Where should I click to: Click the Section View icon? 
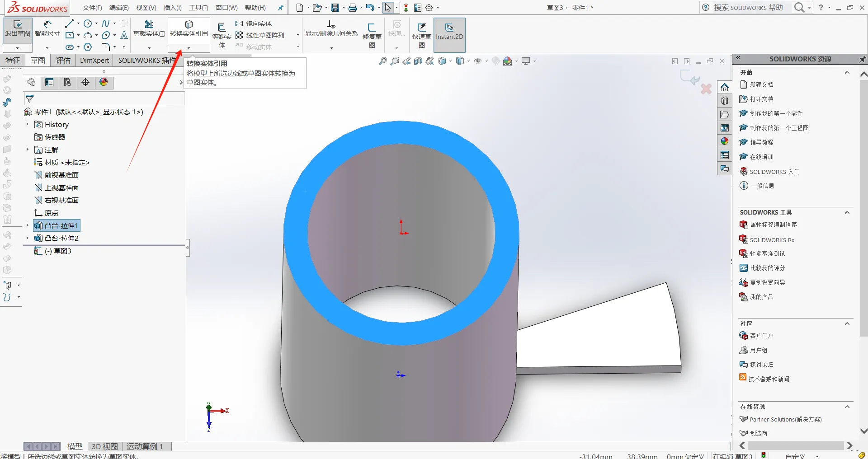[x=418, y=61]
